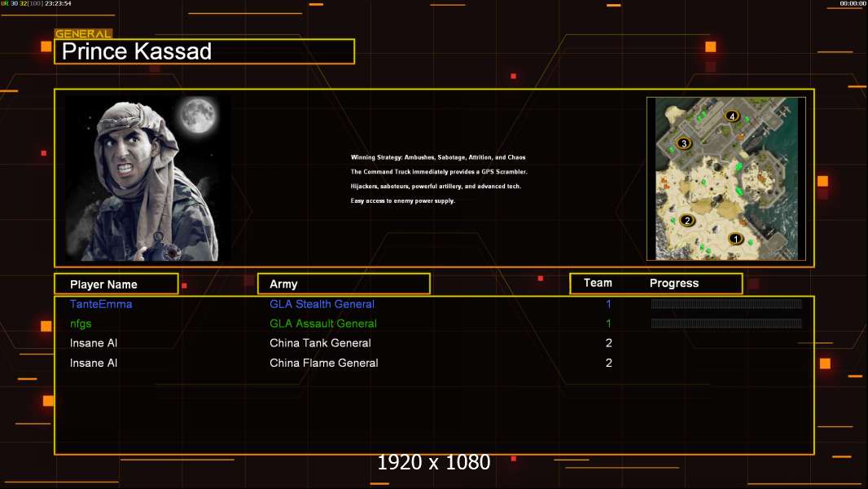Click the Player Name column header

pos(116,284)
